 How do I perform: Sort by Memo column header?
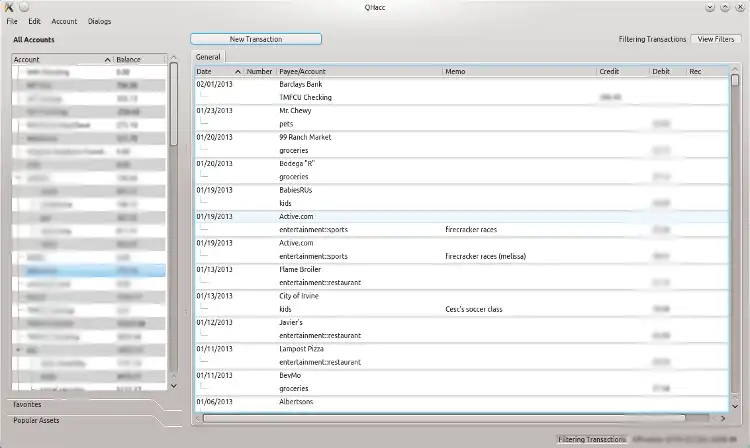coord(519,71)
